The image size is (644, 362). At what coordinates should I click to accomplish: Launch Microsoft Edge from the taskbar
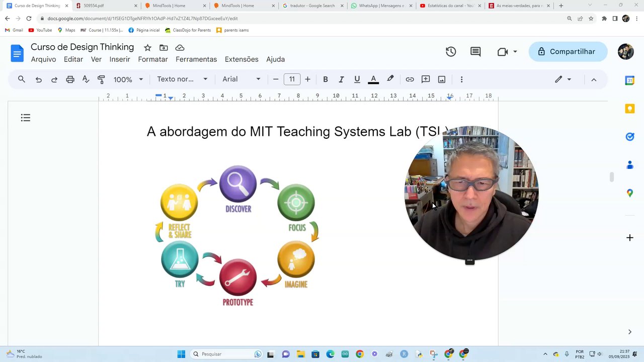coord(330,354)
